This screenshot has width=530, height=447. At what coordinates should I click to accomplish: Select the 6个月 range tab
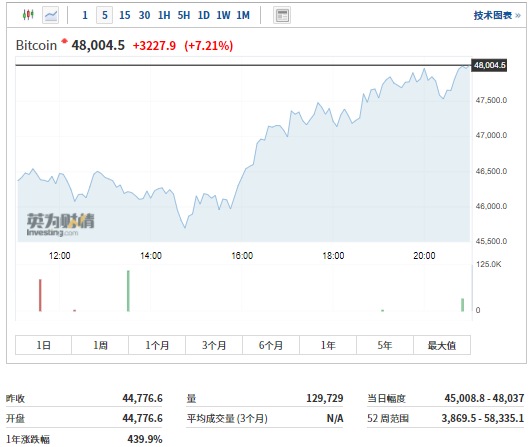tap(271, 345)
